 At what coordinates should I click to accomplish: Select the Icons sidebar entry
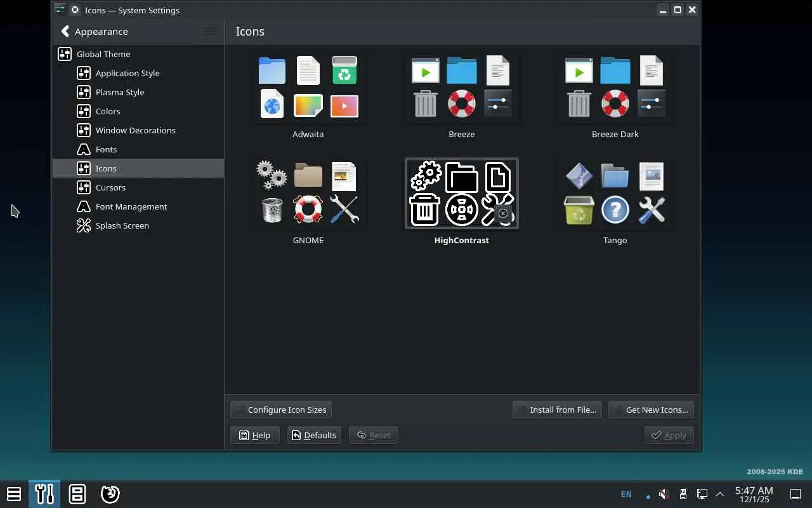tap(138, 168)
